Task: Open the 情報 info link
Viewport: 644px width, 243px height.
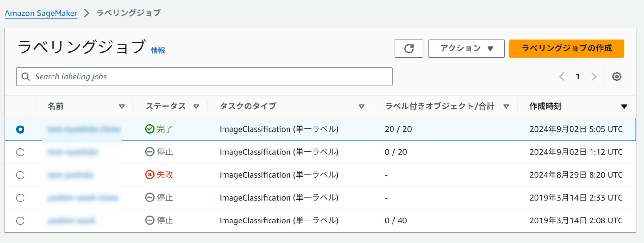Action: tap(158, 51)
